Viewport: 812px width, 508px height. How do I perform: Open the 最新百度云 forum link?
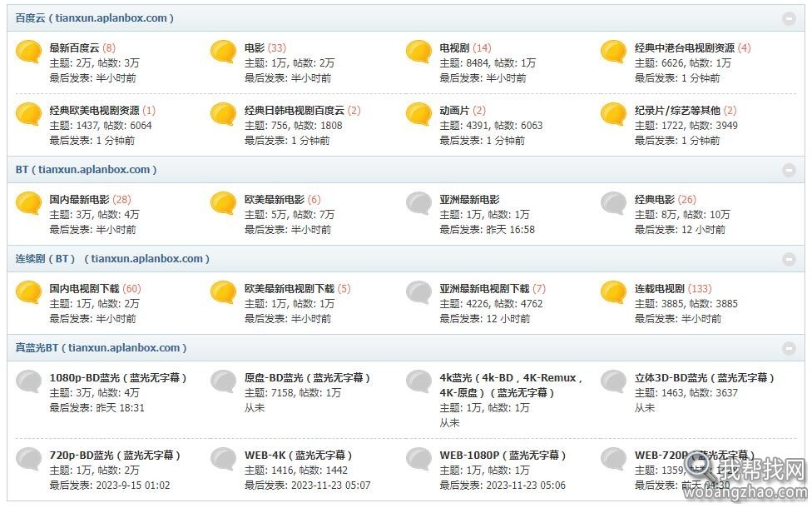tap(75, 48)
